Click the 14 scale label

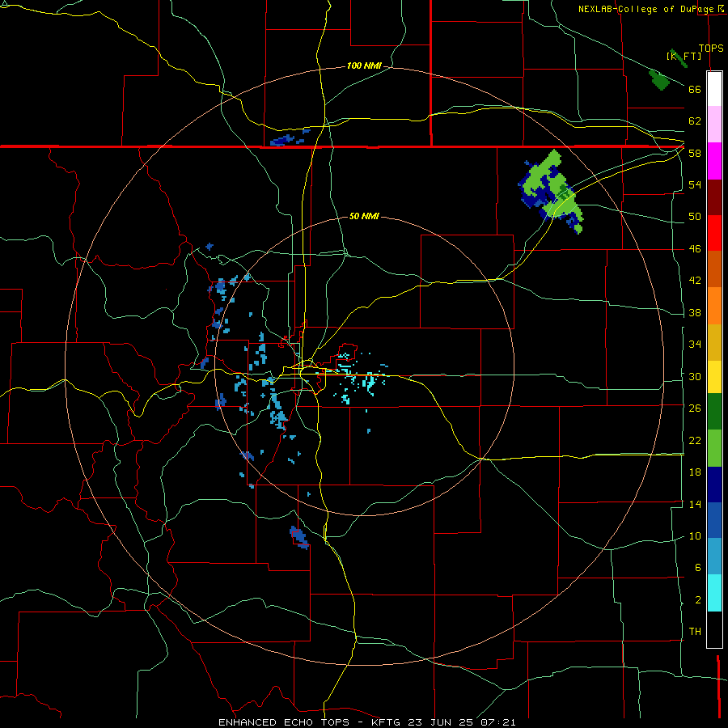[x=695, y=504]
